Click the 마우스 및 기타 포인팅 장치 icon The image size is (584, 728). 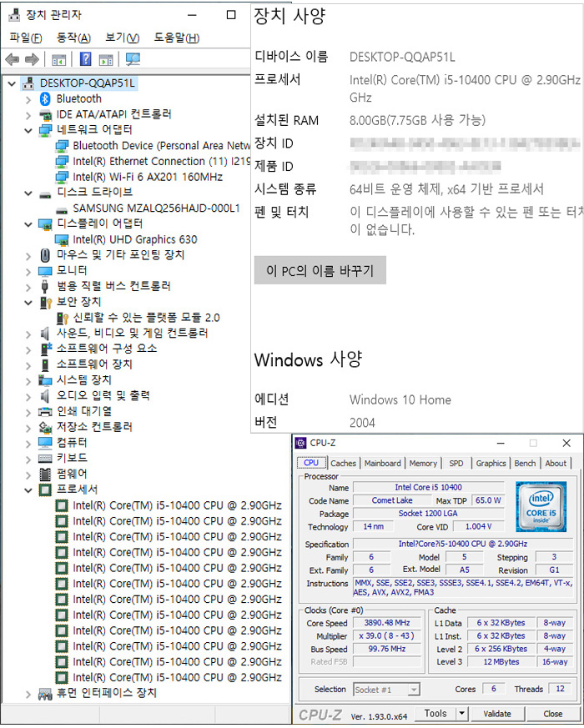click(45, 255)
